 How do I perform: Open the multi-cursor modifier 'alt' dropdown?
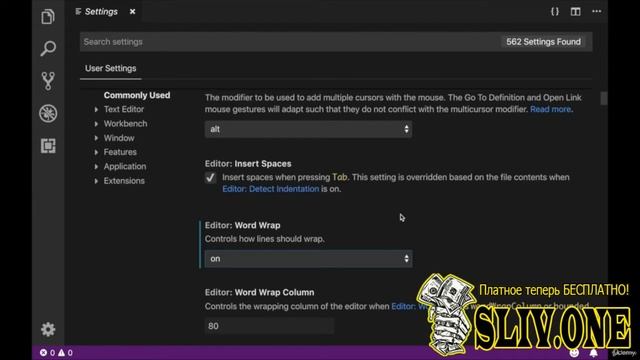click(x=308, y=129)
